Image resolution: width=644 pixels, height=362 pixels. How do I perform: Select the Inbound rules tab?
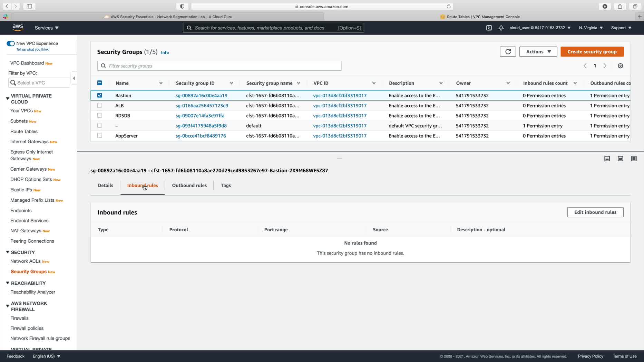coord(143,185)
